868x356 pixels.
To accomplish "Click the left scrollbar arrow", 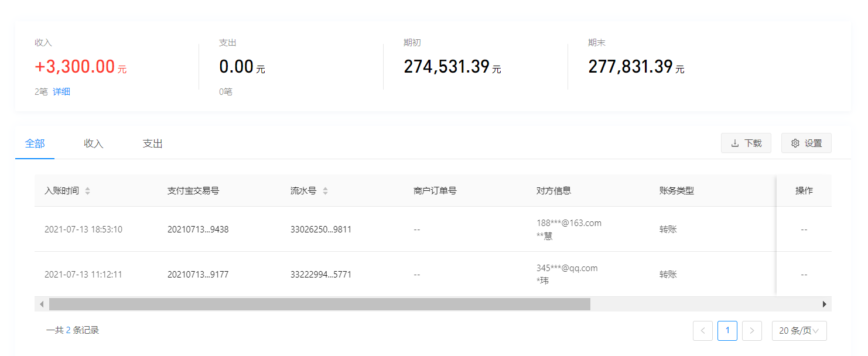I will (x=41, y=304).
